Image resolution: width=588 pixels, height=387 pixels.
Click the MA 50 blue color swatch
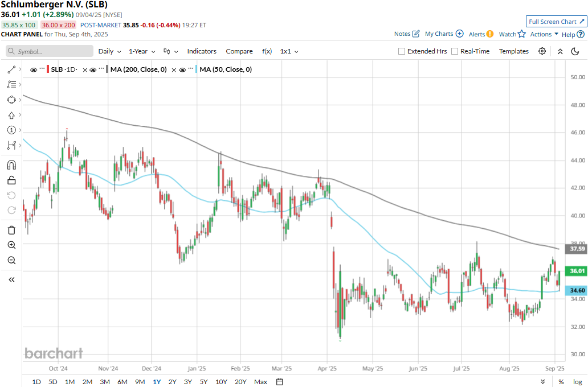click(x=197, y=69)
